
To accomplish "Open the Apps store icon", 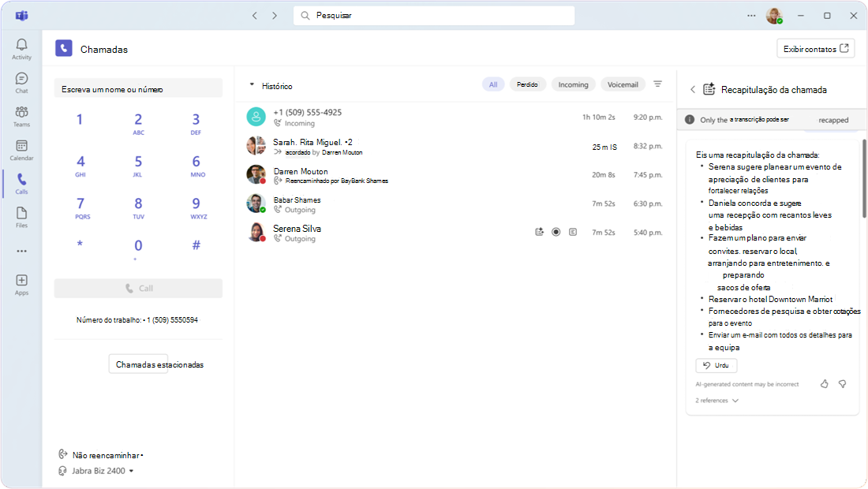I will [21, 285].
